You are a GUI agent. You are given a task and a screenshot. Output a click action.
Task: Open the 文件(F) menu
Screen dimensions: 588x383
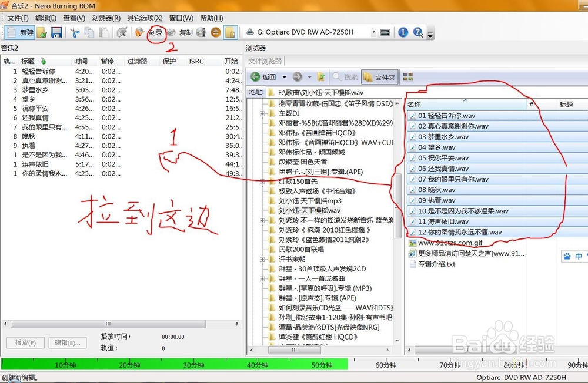click(18, 18)
